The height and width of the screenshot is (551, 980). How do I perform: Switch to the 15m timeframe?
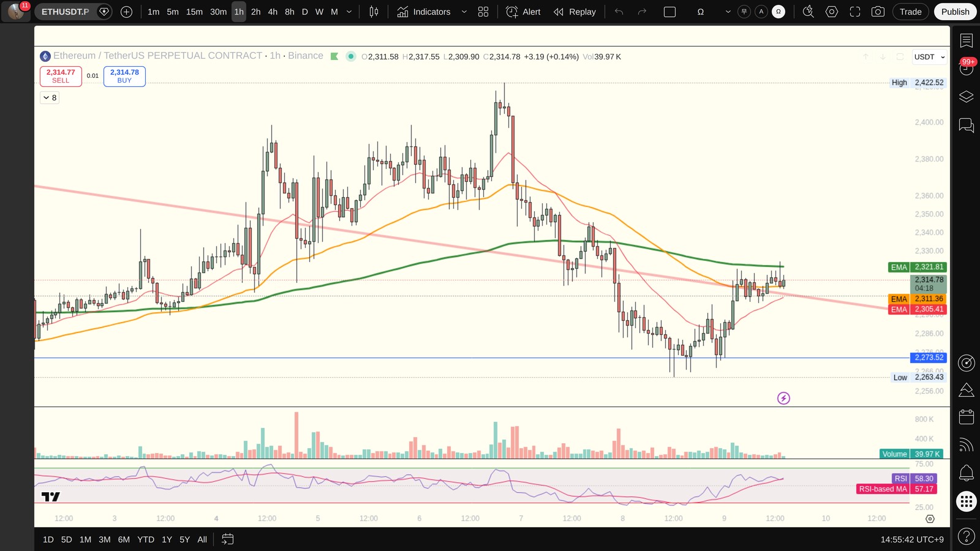pos(194,12)
